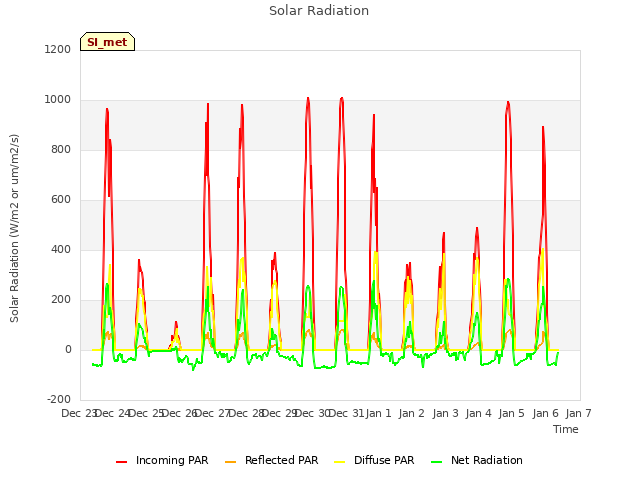This screenshot has width=640, height=480.
Task: Click the 600 y-axis tick label
Action: coord(61,200)
